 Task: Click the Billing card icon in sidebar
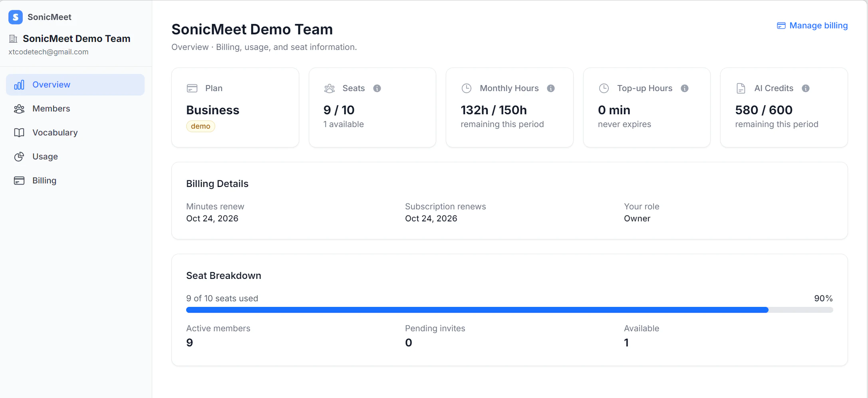19,181
